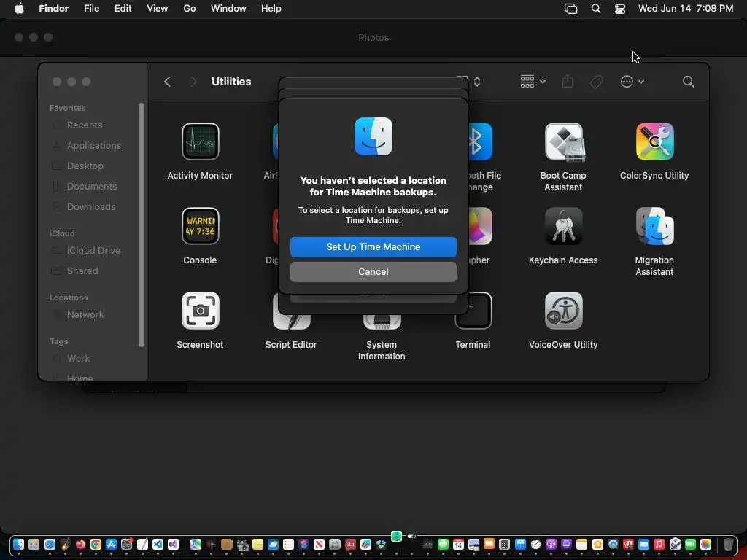Viewport: 747px width, 560px height.
Task: Open the Action ellipsis dropdown menu
Action: 632,82
